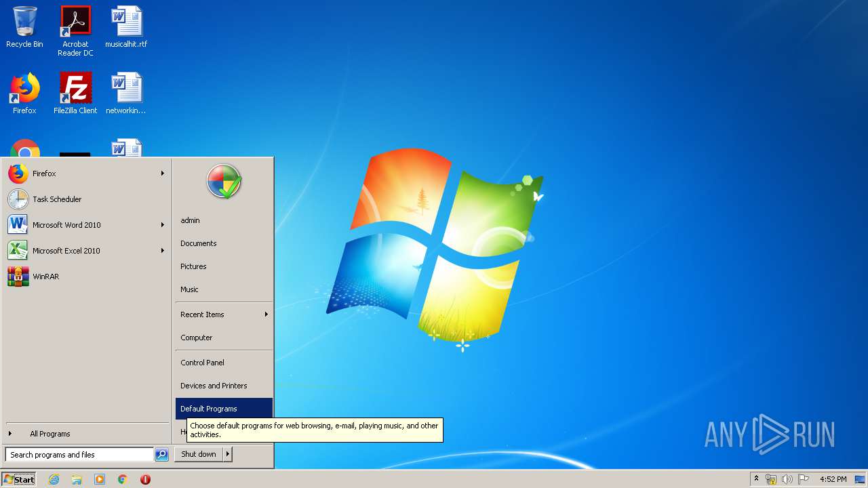Launch Google Chrome from the taskbar
This screenshot has height=488, width=868.
pyautogui.click(x=123, y=479)
